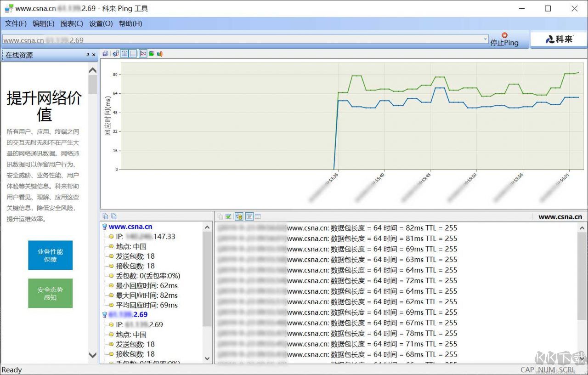Select the blue 2.69 host tree node
This screenshot has width=588, height=375.
[x=128, y=315]
